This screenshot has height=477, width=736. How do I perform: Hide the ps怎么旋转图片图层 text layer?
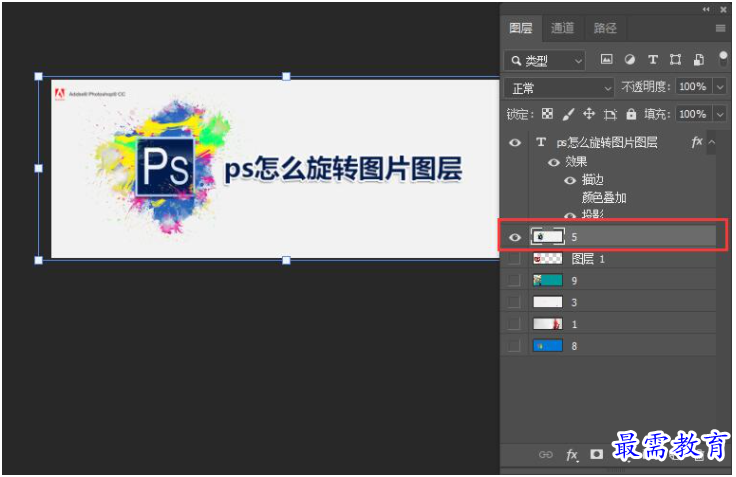coord(515,142)
